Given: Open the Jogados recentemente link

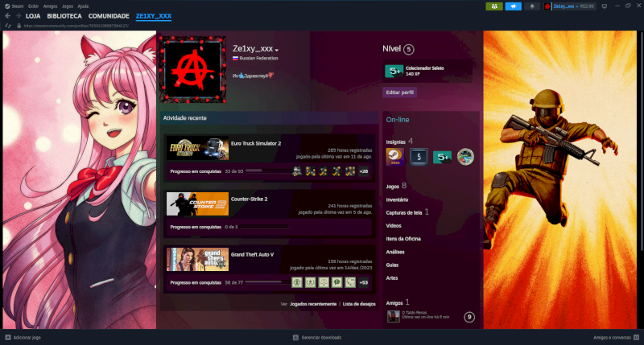Looking at the screenshot, I should coord(313,304).
